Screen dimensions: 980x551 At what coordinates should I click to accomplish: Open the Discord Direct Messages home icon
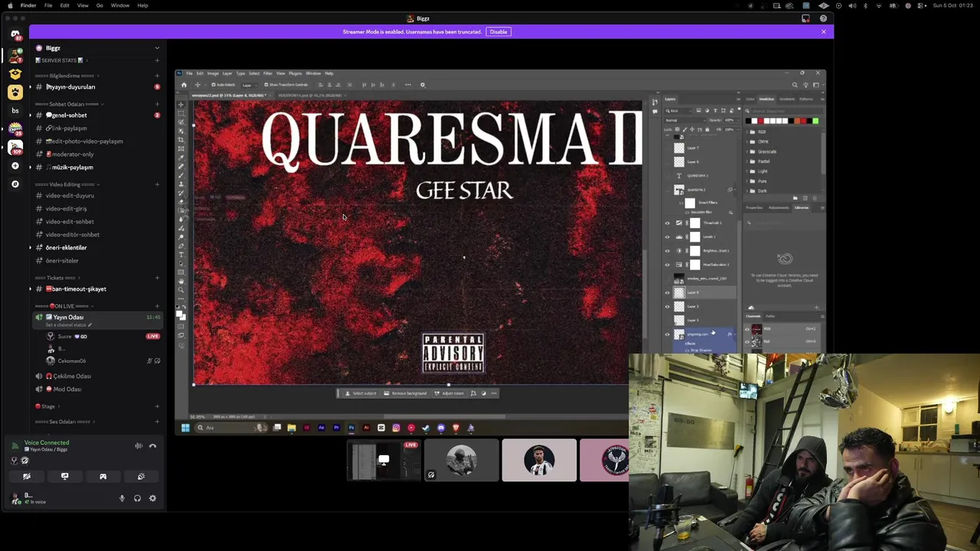[x=15, y=34]
